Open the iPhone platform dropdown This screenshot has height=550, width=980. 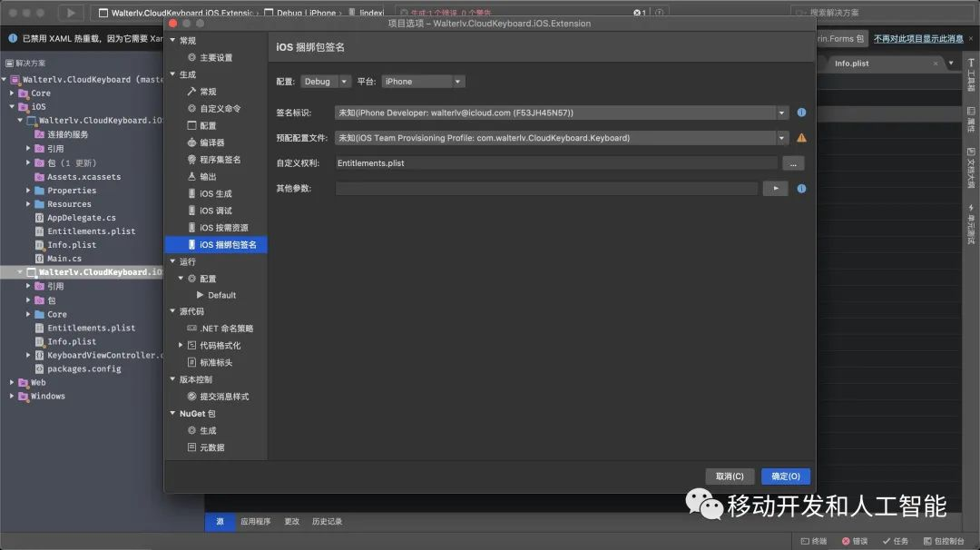pos(423,82)
